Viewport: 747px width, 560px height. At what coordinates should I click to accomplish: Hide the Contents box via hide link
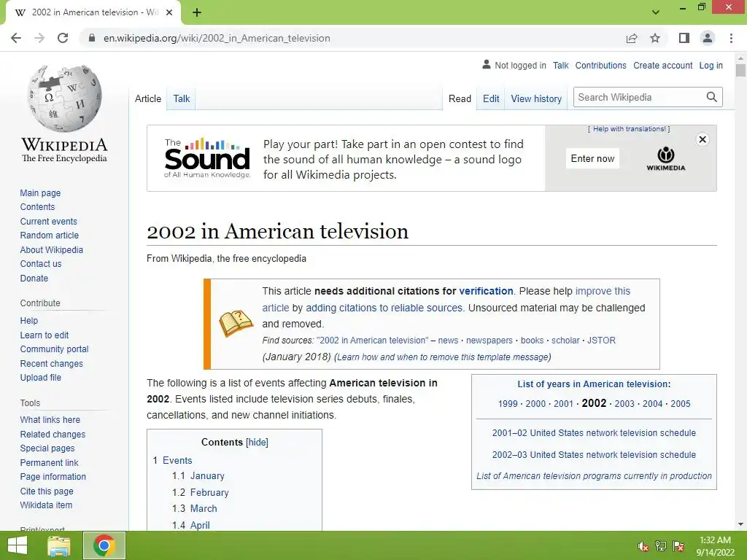(x=258, y=442)
